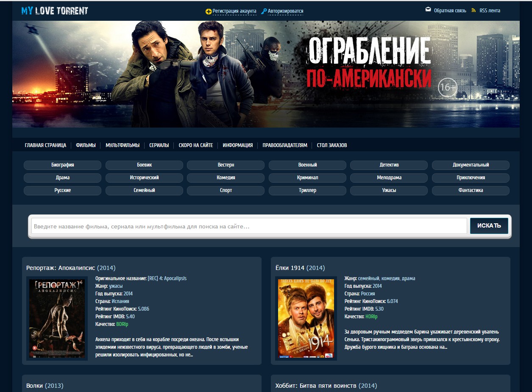Image resolution: width=532 pixels, height=392 pixels.
Task: Click the key icon beside Авторизироваться
Action: point(264,11)
